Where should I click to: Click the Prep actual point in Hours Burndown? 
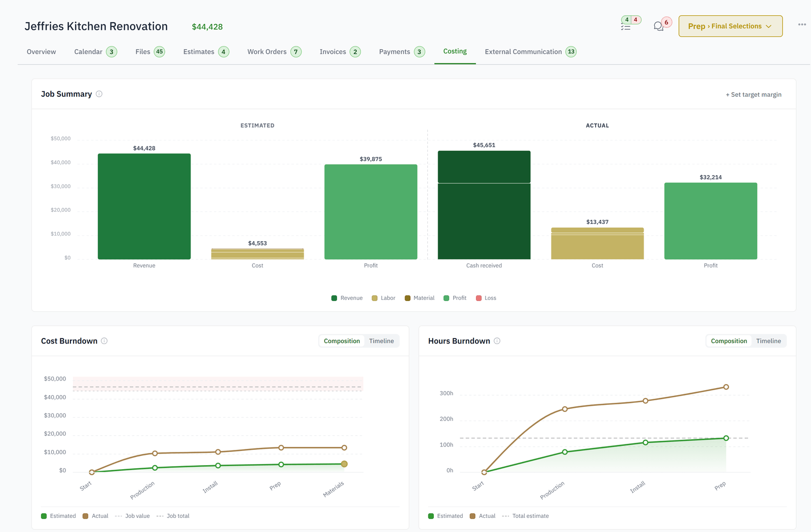726,387
